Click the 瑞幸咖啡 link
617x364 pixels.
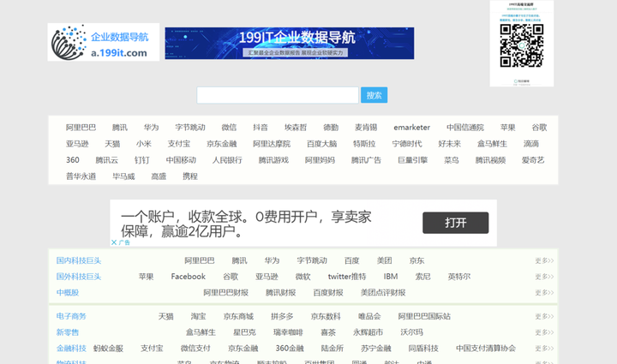click(x=288, y=332)
